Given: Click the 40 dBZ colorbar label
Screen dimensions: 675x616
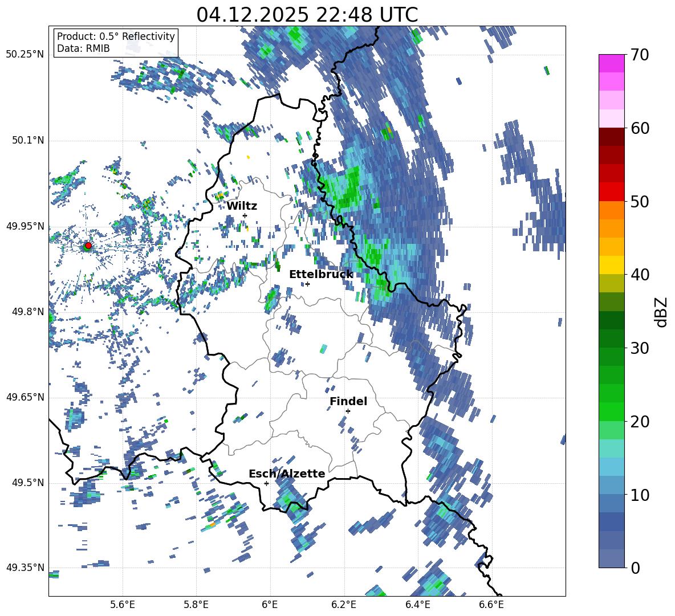Looking at the screenshot, I should tap(640, 275).
